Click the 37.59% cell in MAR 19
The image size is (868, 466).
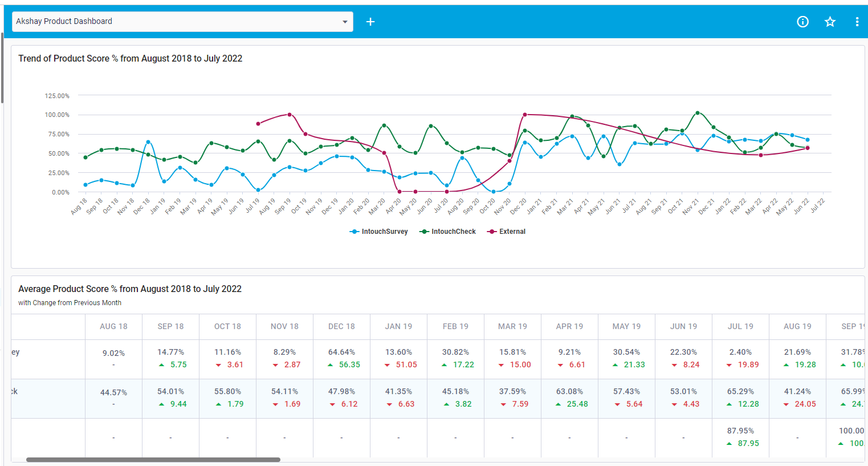[512, 391]
